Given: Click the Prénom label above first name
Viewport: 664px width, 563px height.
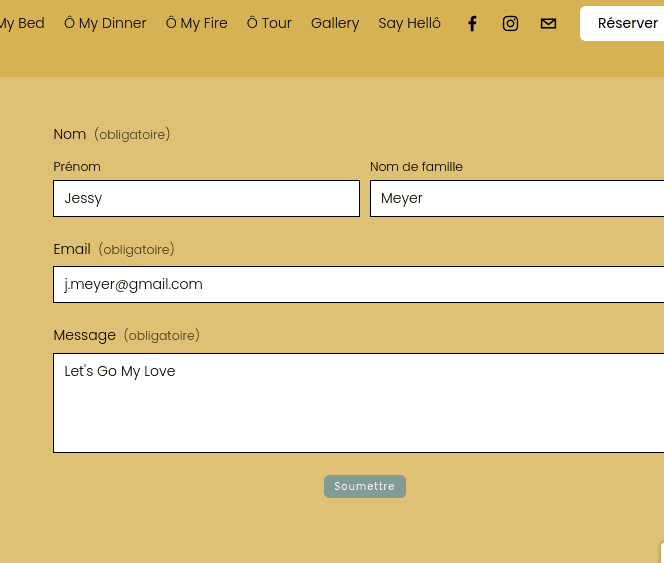Looking at the screenshot, I should click(77, 167).
